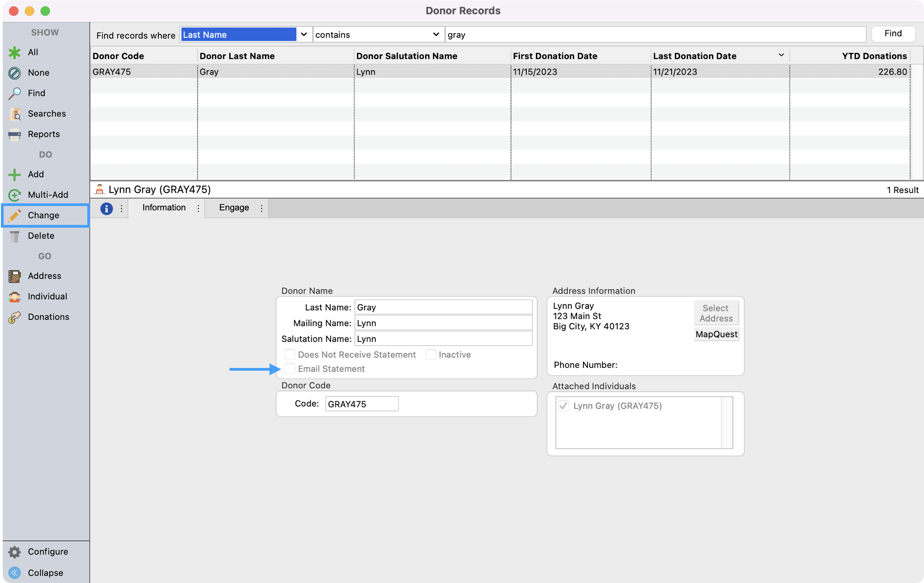The image size is (924, 583).
Task: Open the Searches icon in sidebar
Action: click(x=14, y=114)
